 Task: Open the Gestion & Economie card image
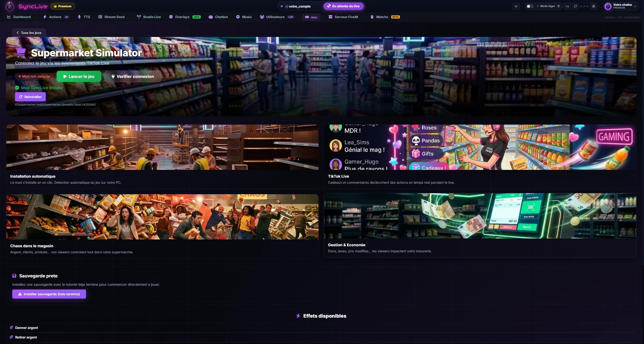pyautogui.click(x=480, y=216)
